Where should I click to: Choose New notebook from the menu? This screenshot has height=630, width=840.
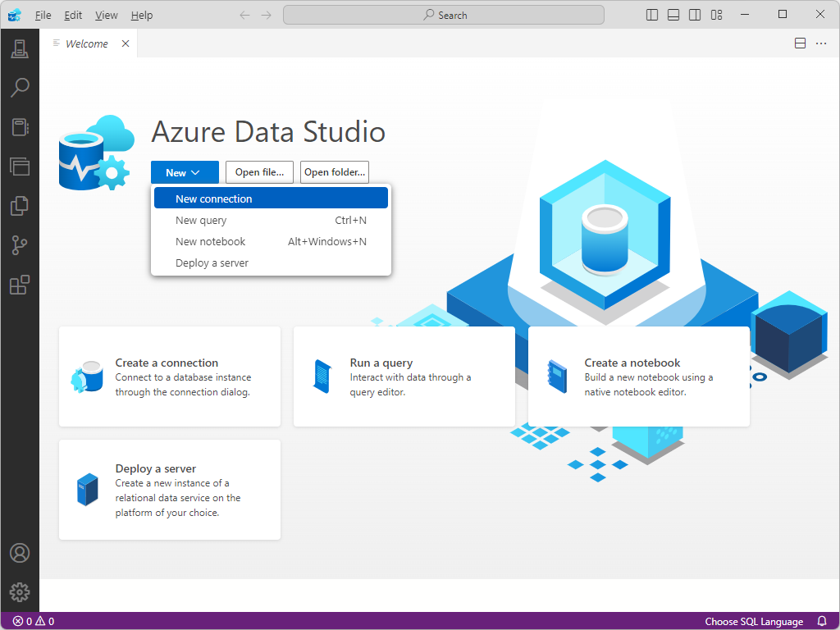(271, 242)
